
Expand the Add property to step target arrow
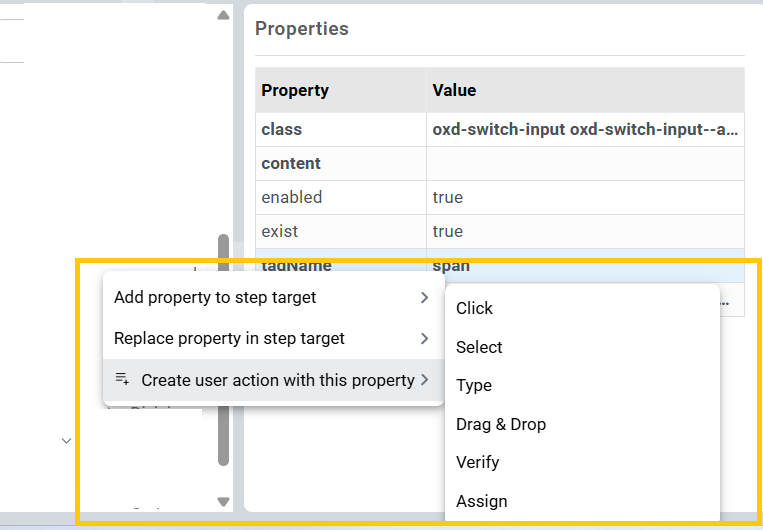[425, 298]
